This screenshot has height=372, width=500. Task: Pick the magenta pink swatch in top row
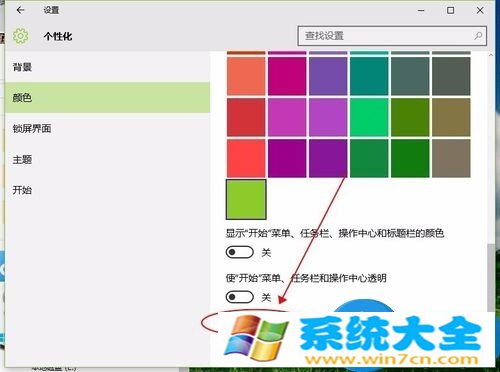pyautogui.click(x=287, y=76)
